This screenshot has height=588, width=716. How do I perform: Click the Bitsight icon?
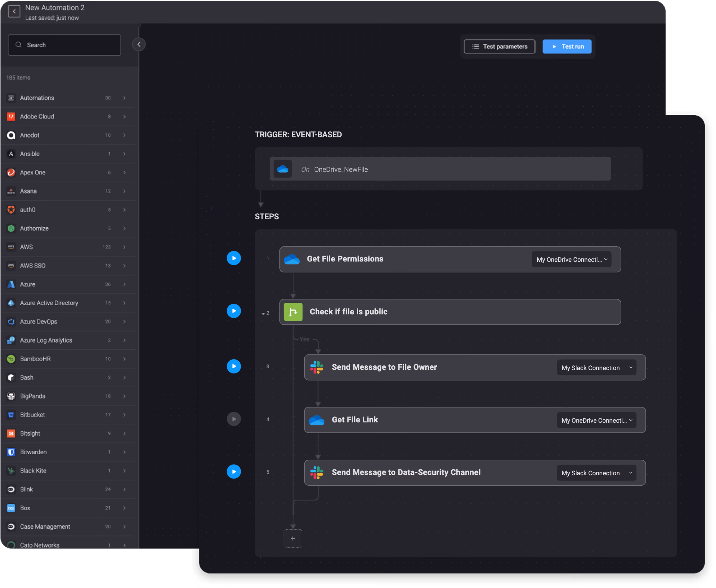coord(11,434)
